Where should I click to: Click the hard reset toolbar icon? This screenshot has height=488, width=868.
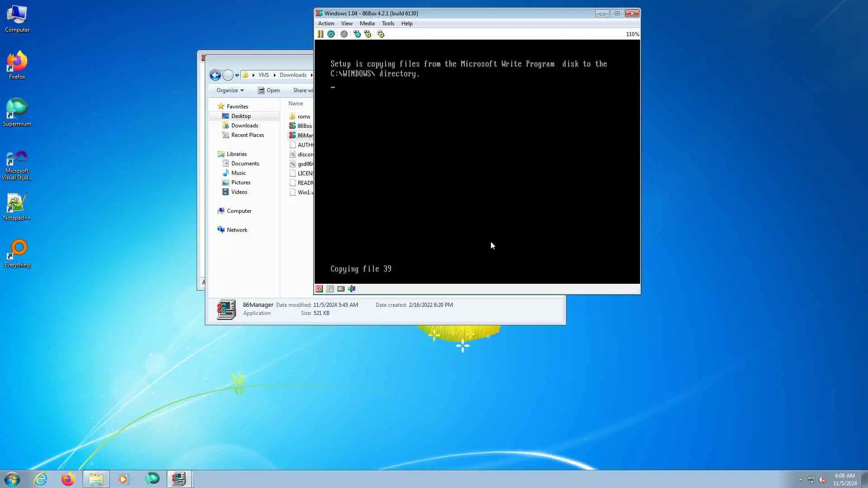(331, 34)
